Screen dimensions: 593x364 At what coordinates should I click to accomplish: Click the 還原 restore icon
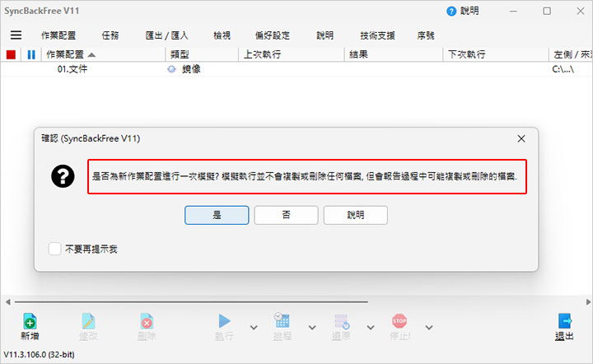click(x=342, y=321)
